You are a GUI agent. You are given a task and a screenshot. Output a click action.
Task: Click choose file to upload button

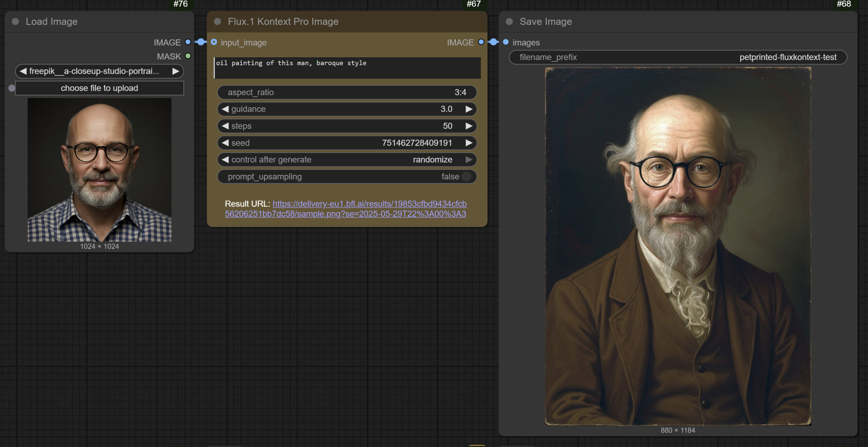pyautogui.click(x=99, y=88)
